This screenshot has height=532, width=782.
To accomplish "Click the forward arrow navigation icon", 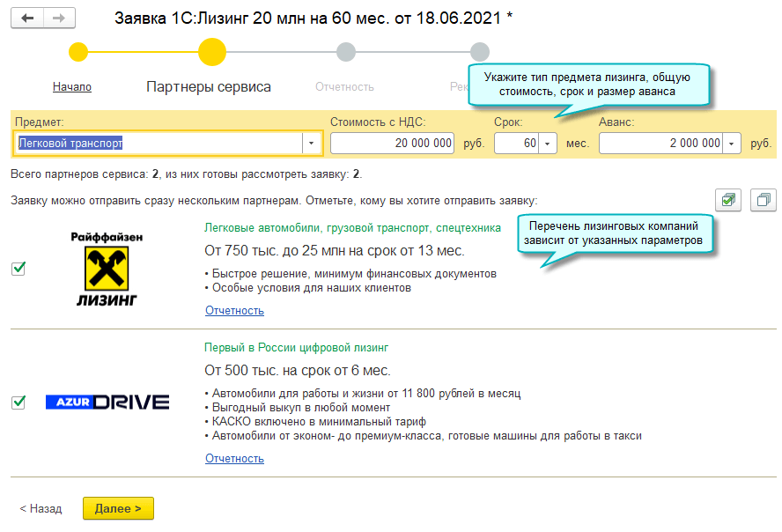I will point(59,18).
